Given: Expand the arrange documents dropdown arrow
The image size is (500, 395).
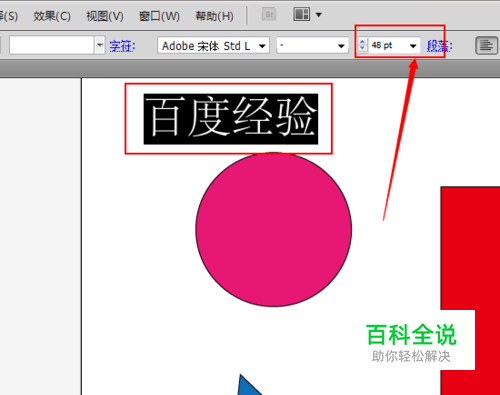Looking at the screenshot, I should click(x=319, y=15).
